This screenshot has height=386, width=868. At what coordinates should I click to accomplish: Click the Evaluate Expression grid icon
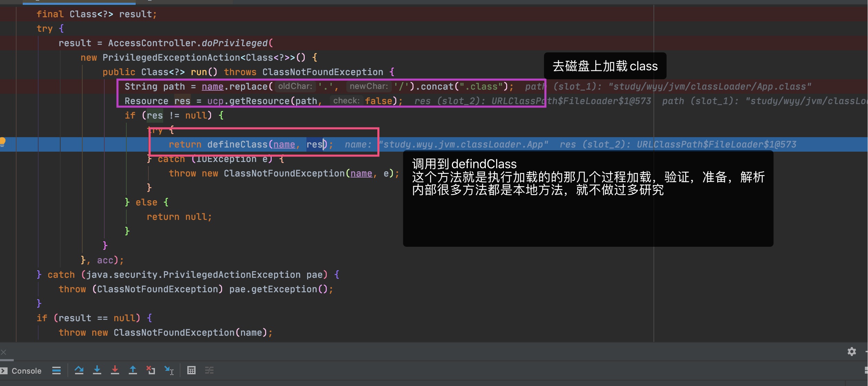pyautogui.click(x=191, y=370)
